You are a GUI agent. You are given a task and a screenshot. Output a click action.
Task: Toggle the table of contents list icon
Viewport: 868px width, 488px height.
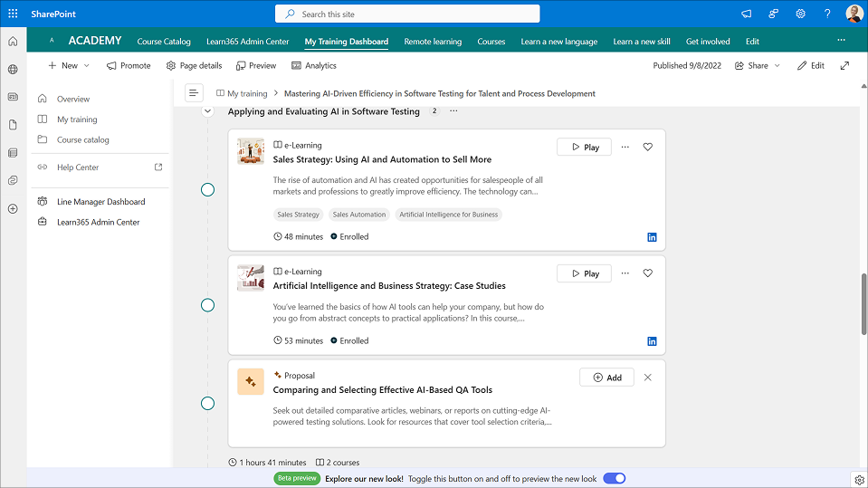coord(193,93)
